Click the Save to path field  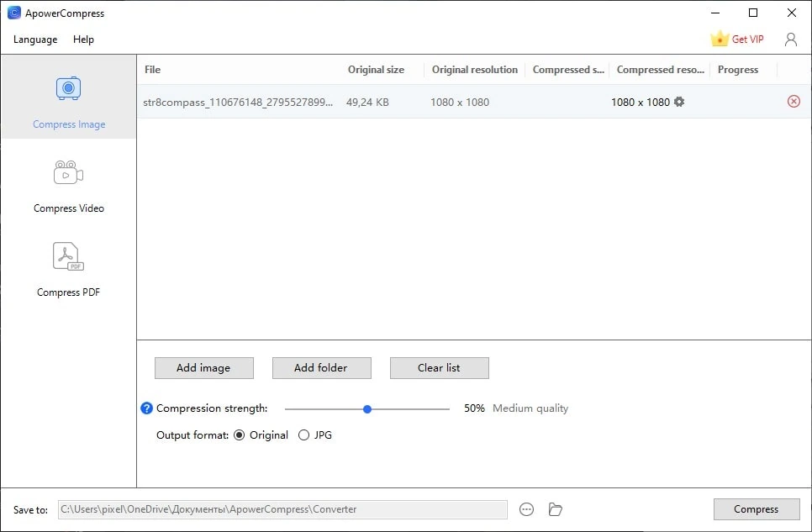click(282, 509)
